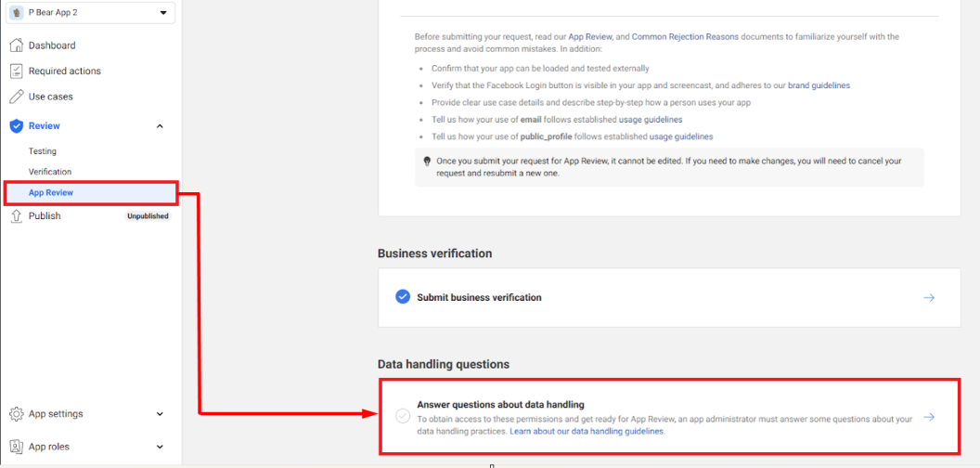Click the Review shield icon
Viewport: 980px width, 468px height.
(x=17, y=125)
